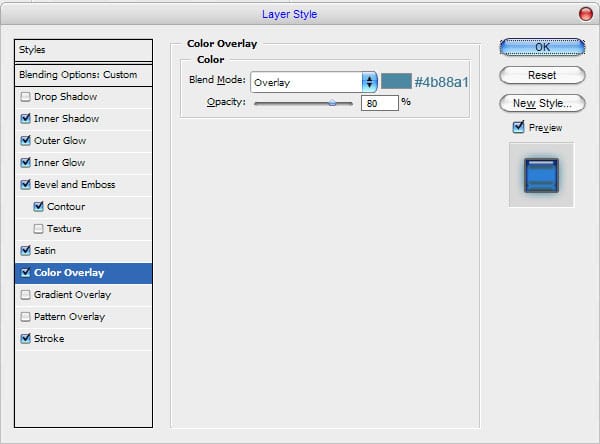Click the New Style... button
Screen dimensions: 600x444
pyautogui.click(x=541, y=103)
